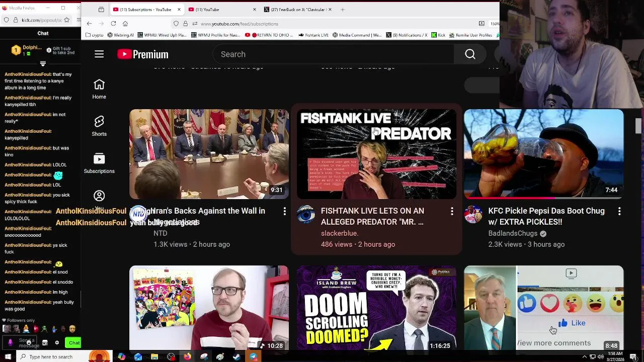
Task: Open the RETVRN TO OHIO bookmark
Action: coord(270,35)
